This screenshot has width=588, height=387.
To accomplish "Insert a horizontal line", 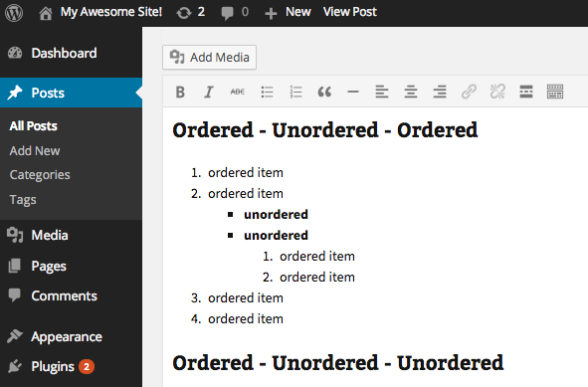I will click(353, 92).
